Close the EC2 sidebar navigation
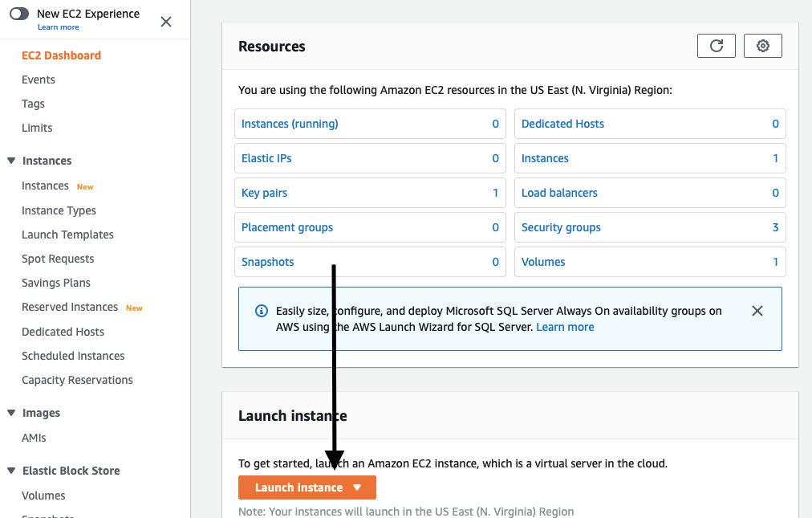Screen dimensions: 812x518 coord(166,22)
